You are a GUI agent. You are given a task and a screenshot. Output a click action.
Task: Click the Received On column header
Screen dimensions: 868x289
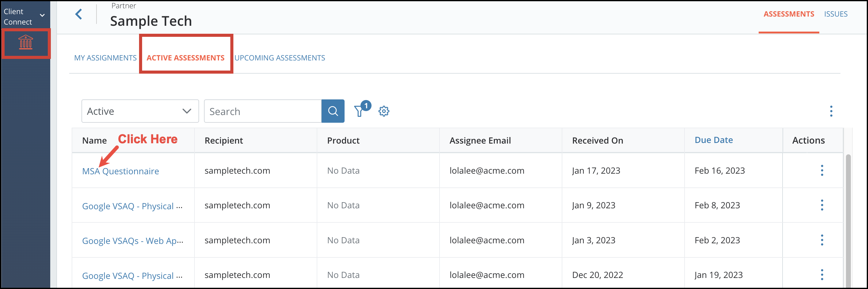point(598,141)
